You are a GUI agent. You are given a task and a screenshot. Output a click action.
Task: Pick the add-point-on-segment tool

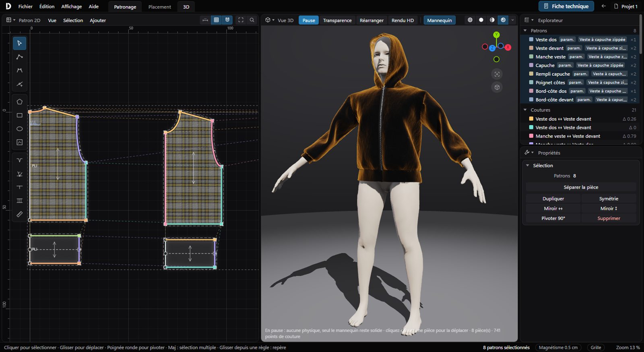click(x=19, y=84)
